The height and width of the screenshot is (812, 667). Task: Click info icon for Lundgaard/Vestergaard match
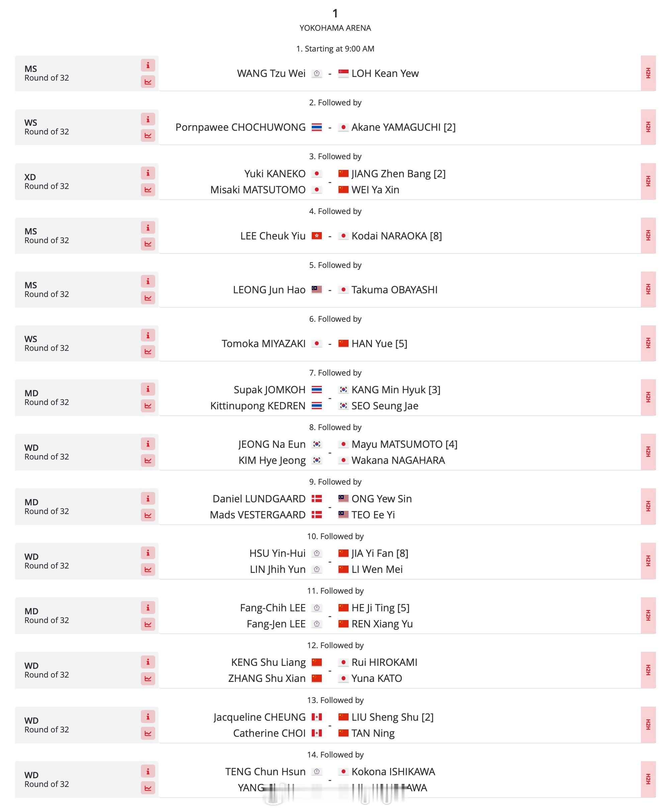click(x=148, y=499)
